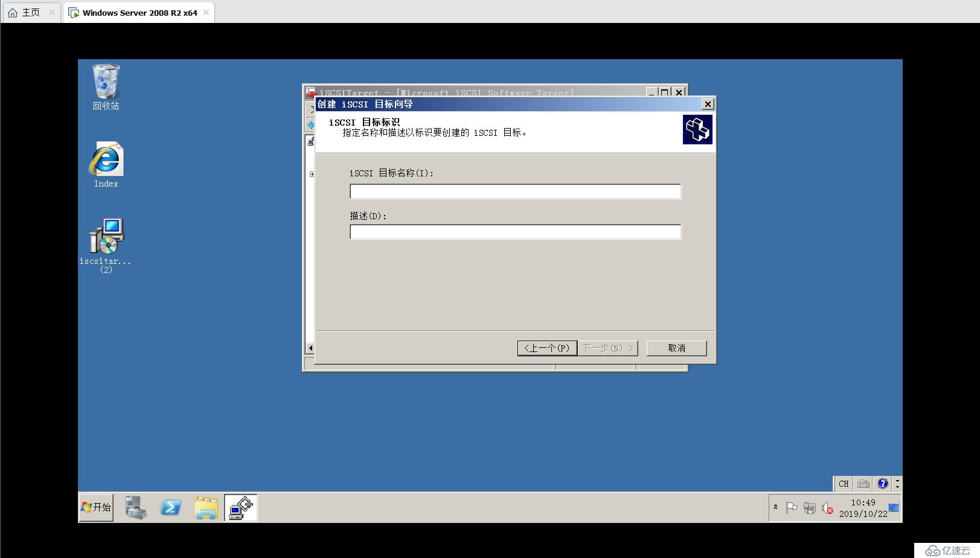Click Show desktop icon beside clock
Image resolution: width=980 pixels, height=558 pixels.
coord(894,508)
